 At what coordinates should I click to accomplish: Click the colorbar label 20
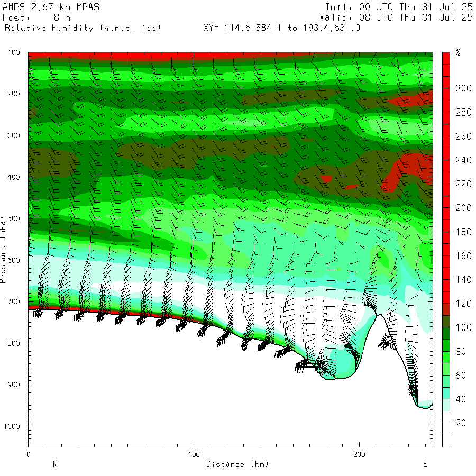[x=461, y=423]
